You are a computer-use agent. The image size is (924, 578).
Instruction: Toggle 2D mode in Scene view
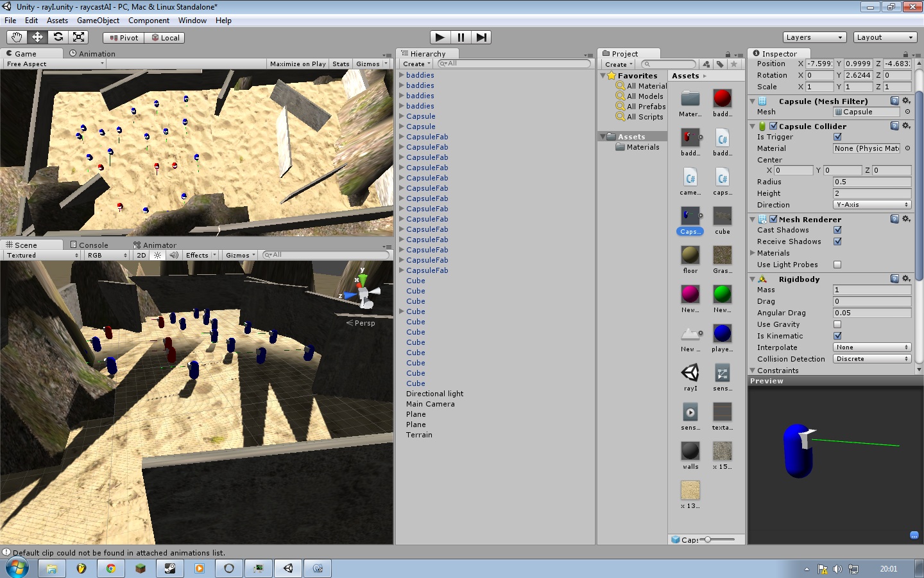tap(142, 256)
